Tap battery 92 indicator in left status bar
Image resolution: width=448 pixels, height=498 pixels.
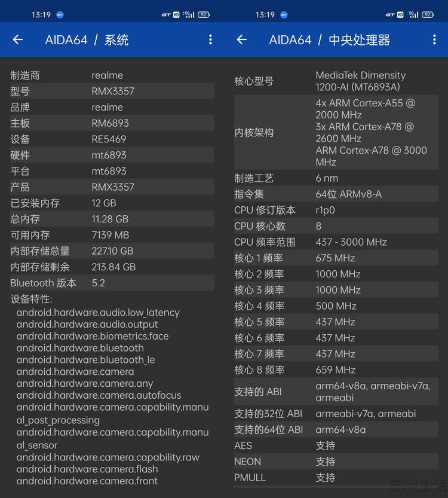coord(204,14)
